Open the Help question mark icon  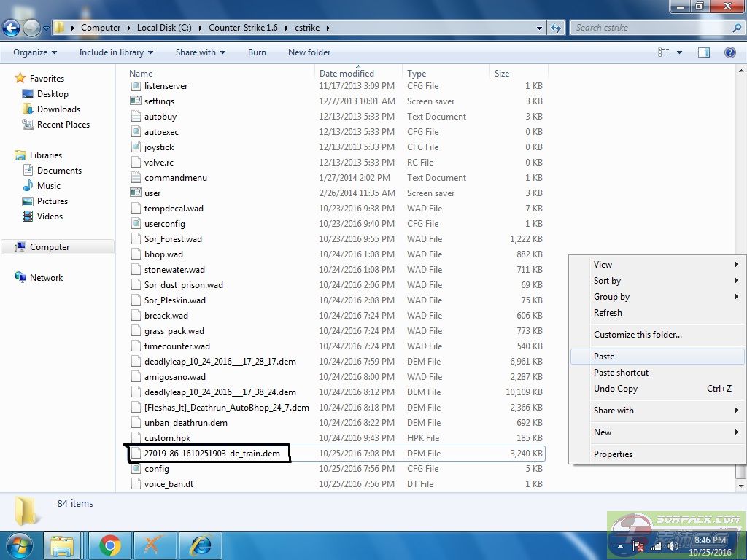point(729,52)
